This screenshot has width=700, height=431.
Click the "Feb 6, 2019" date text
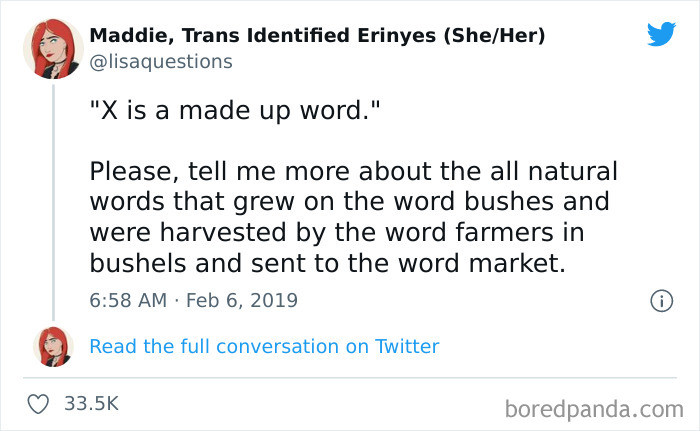pyautogui.click(x=242, y=300)
